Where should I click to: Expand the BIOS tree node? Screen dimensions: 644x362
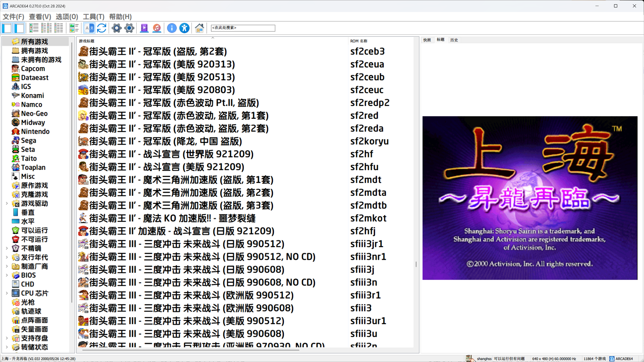pyautogui.click(x=7, y=275)
